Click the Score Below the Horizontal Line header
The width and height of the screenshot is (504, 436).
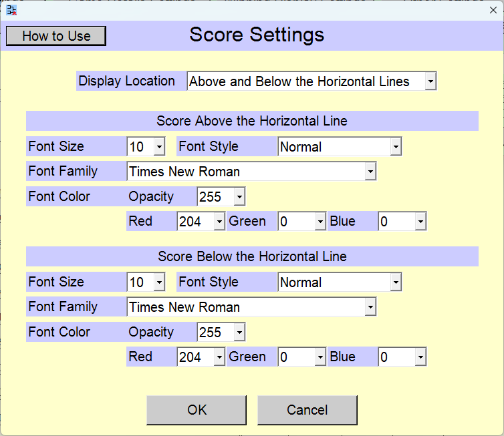coord(252,256)
